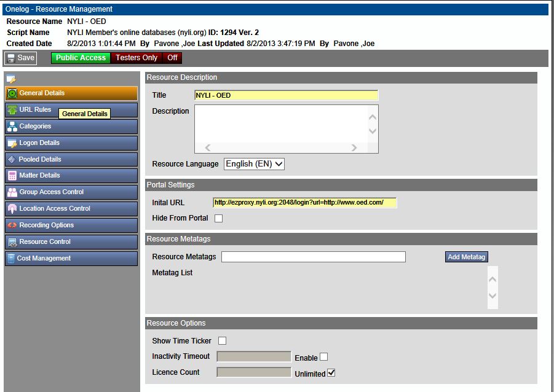This screenshot has height=392, width=554.
Task: Switch to Testers Only mode
Action: [x=137, y=58]
